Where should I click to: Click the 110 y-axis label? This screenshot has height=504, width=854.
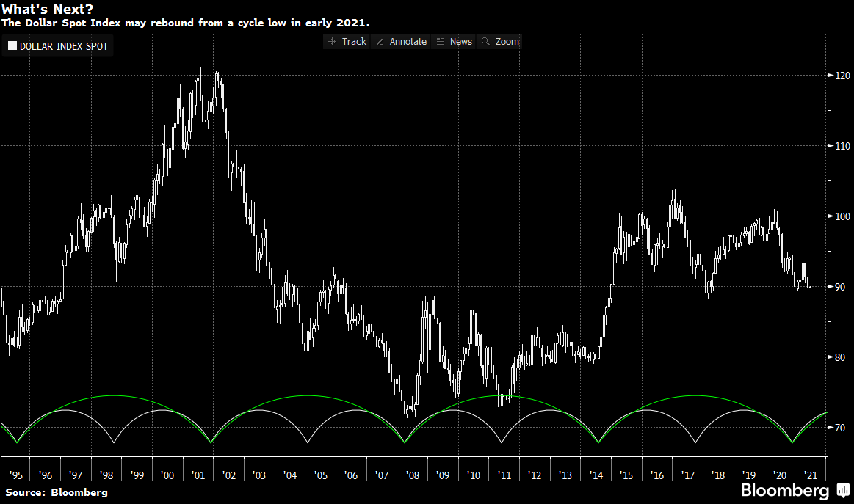point(842,146)
